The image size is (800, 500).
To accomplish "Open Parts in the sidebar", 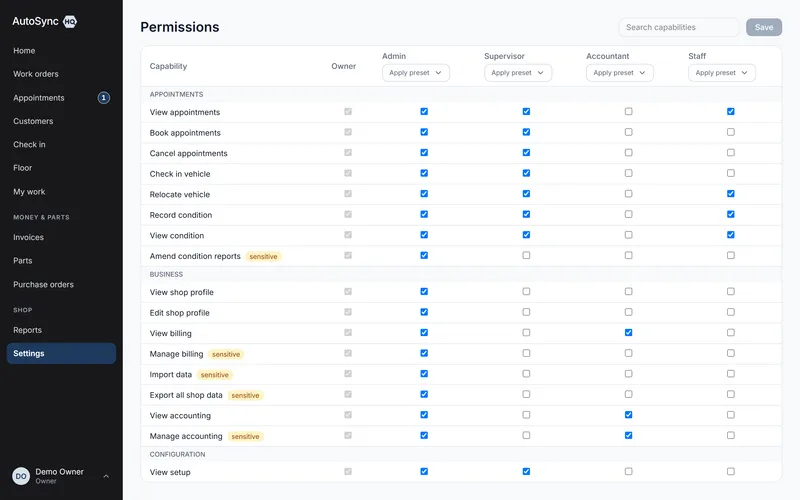I will tap(61, 261).
